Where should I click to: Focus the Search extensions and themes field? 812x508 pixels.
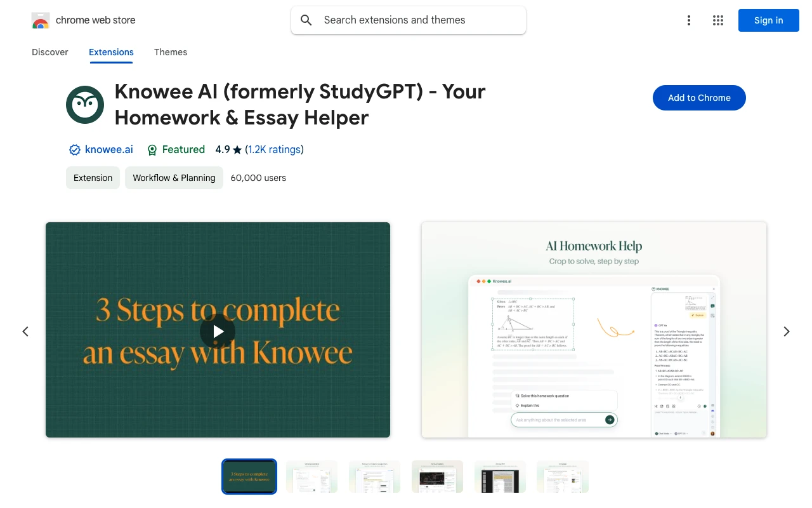click(x=409, y=20)
